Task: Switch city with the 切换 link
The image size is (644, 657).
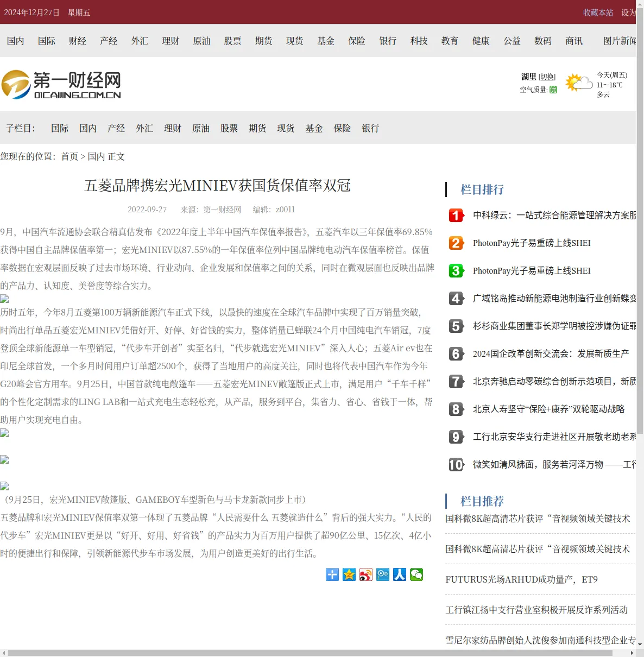Action: pyautogui.click(x=547, y=77)
